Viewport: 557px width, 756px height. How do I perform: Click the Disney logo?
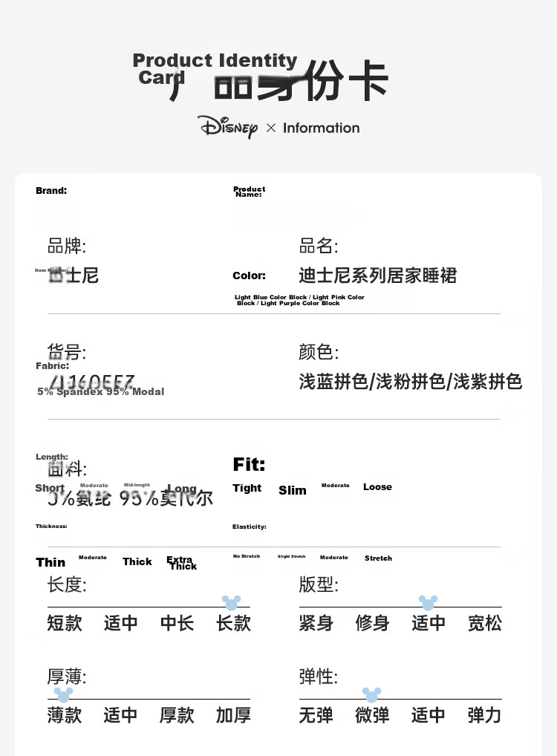coord(227,127)
